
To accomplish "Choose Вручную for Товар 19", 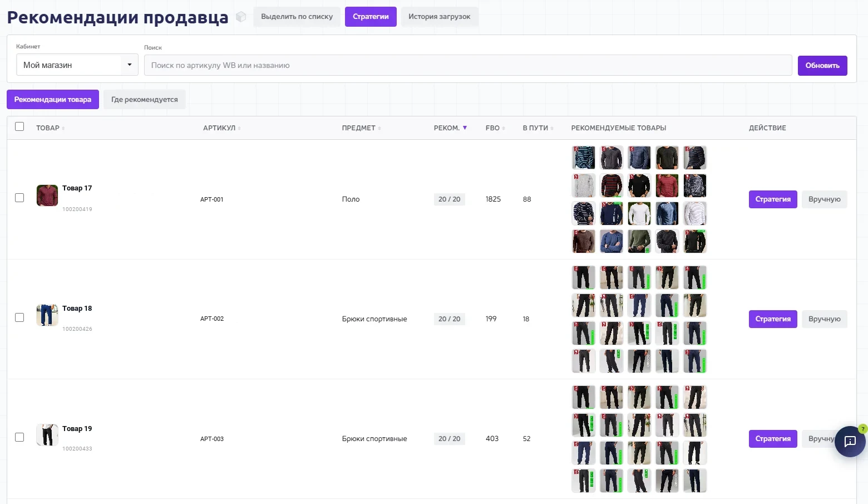I will click(x=820, y=439).
